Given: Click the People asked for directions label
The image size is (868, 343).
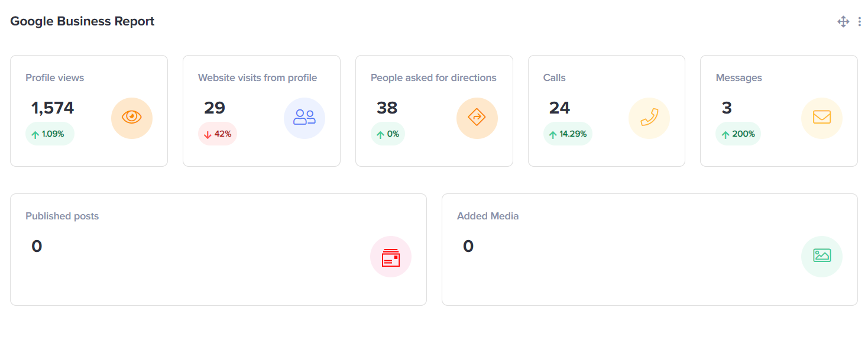Looking at the screenshot, I should click(x=433, y=78).
